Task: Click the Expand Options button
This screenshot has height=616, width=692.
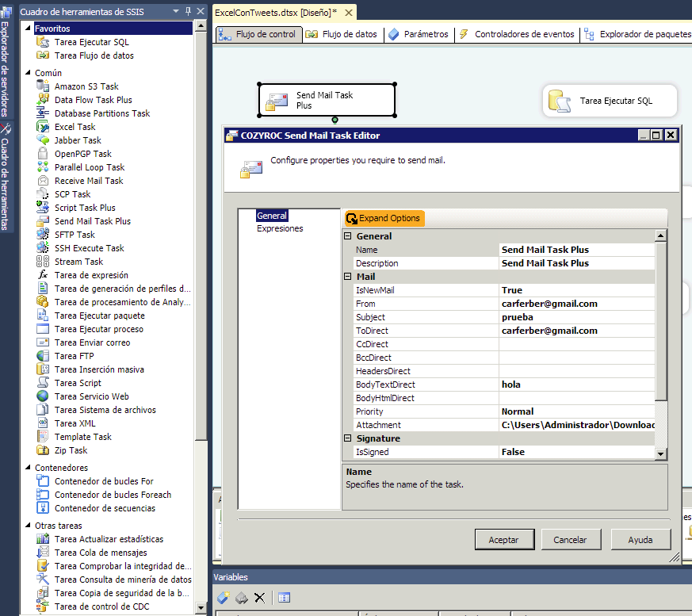Action: click(x=384, y=217)
